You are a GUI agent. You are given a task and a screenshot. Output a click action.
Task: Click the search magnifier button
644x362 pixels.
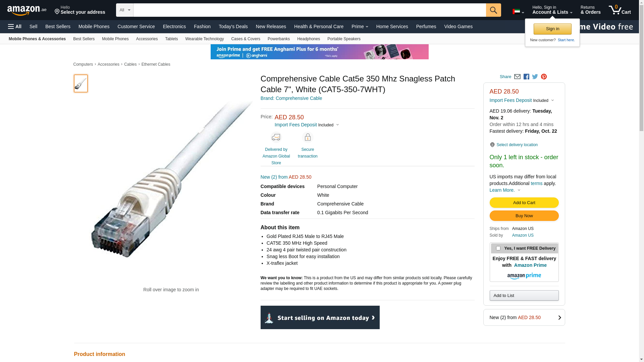[x=493, y=10]
